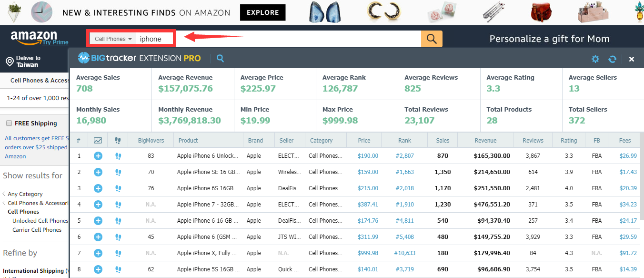Viewport: 644px width, 278px height.
Task: Refresh the BigTracker extension data
Action: (613, 59)
